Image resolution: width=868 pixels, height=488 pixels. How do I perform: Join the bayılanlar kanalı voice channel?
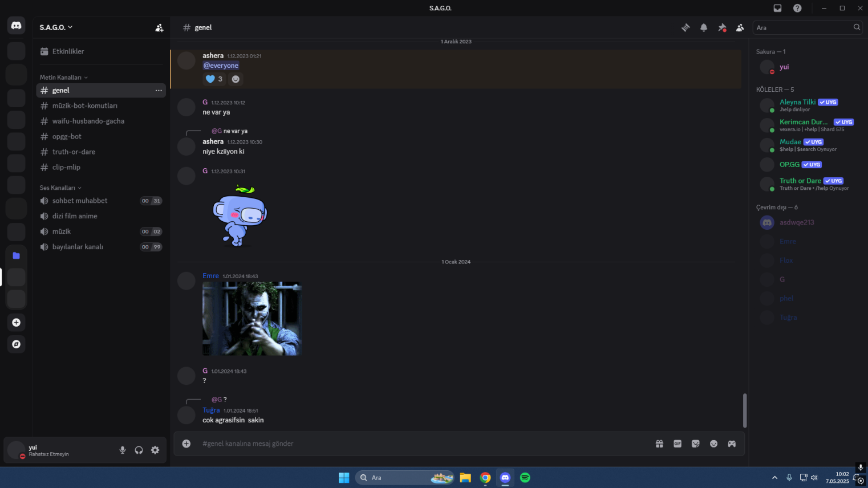pyautogui.click(x=101, y=247)
